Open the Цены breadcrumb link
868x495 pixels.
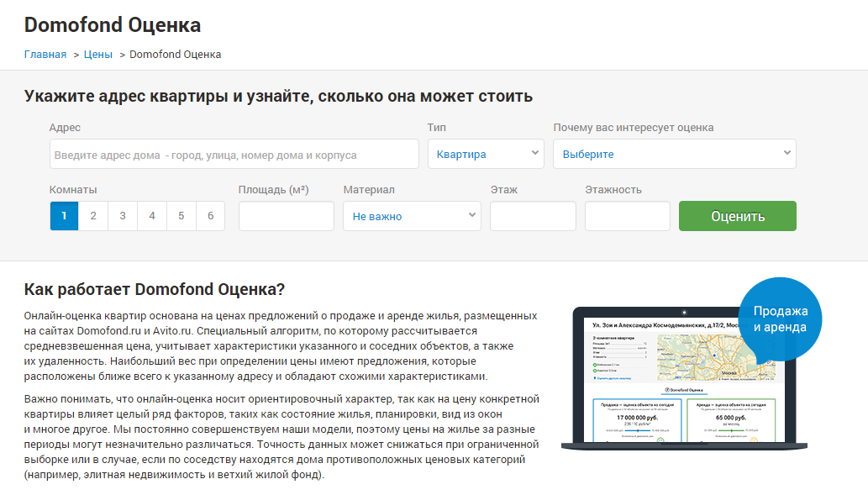(98, 55)
